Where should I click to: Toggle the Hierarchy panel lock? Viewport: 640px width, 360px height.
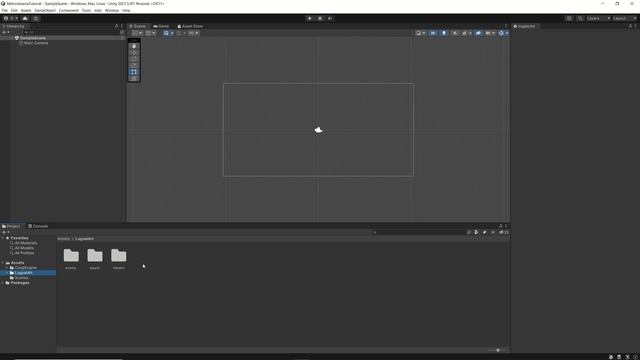click(116, 26)
